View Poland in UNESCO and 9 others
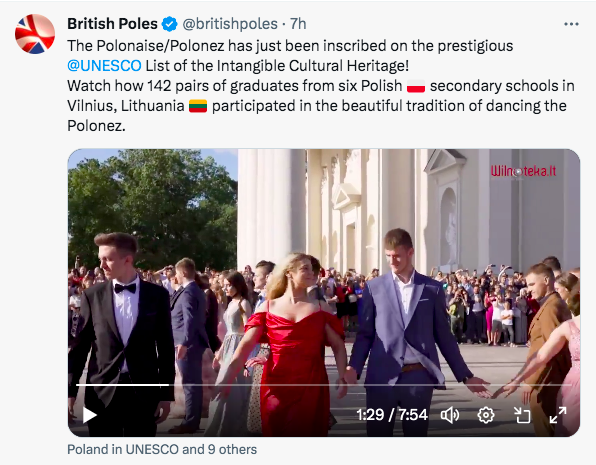Screen dimensions: 596x465 tap(162, 449)
